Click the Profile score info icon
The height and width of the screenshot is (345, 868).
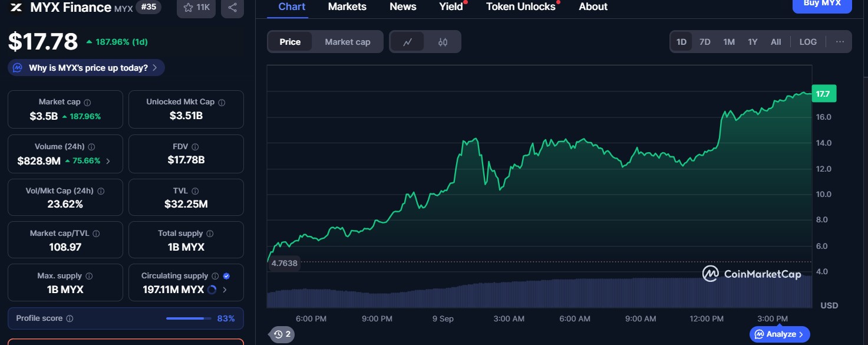click(x=70, y=318)
